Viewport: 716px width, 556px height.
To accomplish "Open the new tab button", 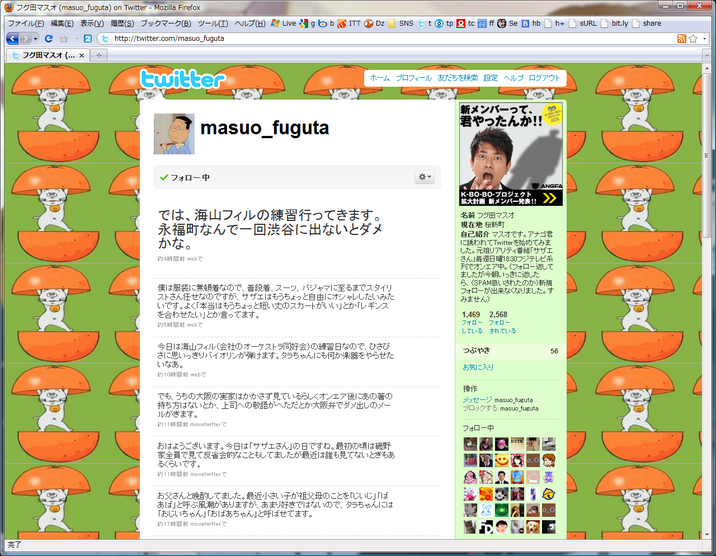I will click(x=98, y=55).
